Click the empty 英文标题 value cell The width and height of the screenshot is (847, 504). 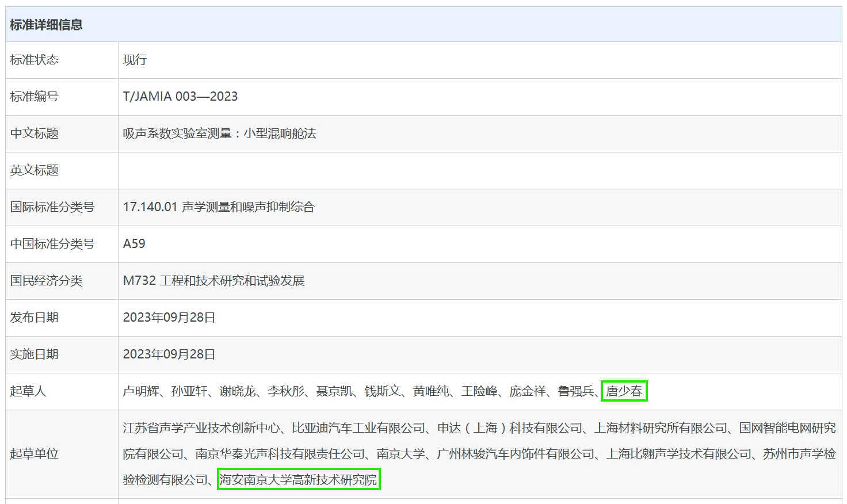coord(479,170)
